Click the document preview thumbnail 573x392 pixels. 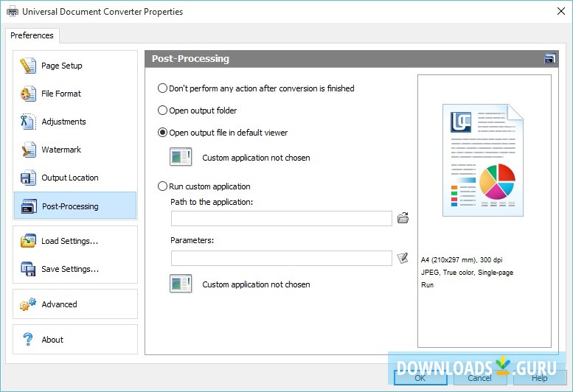pyautogui.click(x=483, y=160)
